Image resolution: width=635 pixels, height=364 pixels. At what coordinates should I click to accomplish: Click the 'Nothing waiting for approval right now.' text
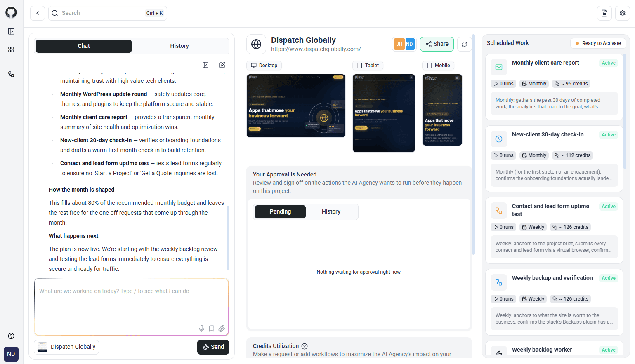(x=359, y=272)
